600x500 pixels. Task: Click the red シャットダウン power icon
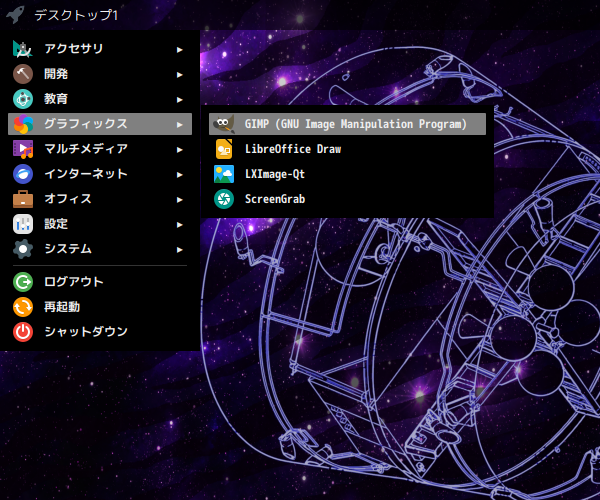[x=23, y=332]
